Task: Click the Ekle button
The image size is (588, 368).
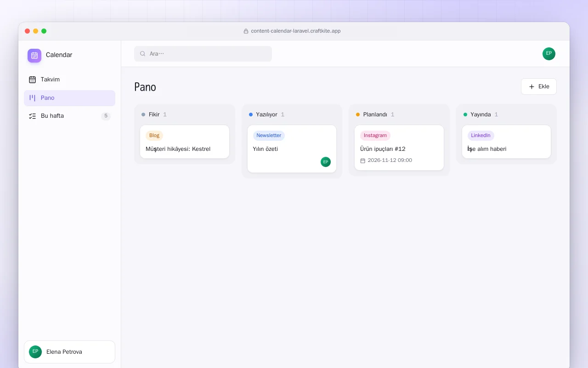Action: click(x=539, y=86)
